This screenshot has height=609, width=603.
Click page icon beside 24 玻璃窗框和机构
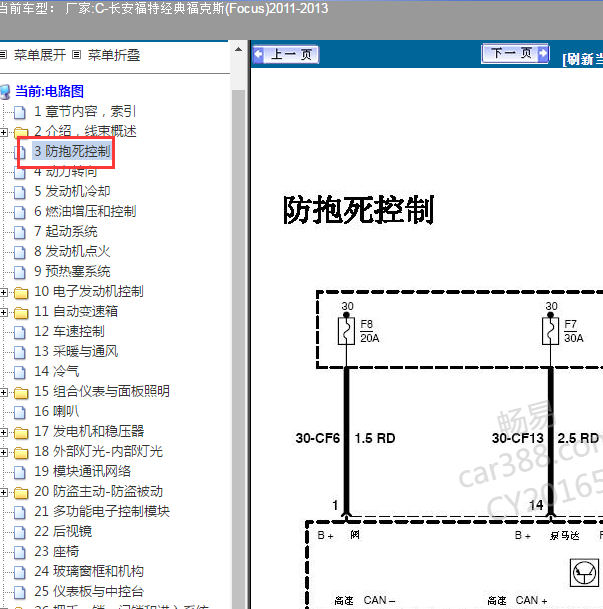point(20,572)
